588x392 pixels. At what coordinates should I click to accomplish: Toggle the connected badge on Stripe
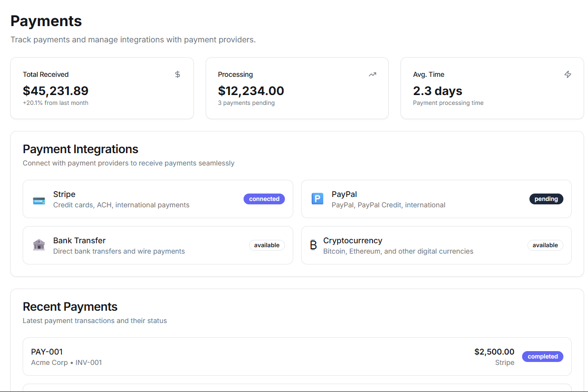coord(264,199)
